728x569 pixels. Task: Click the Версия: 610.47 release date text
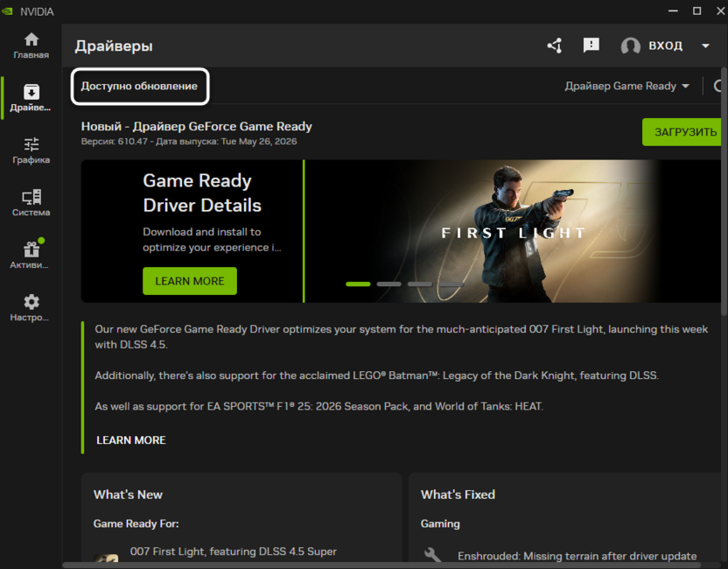point(189,141)
